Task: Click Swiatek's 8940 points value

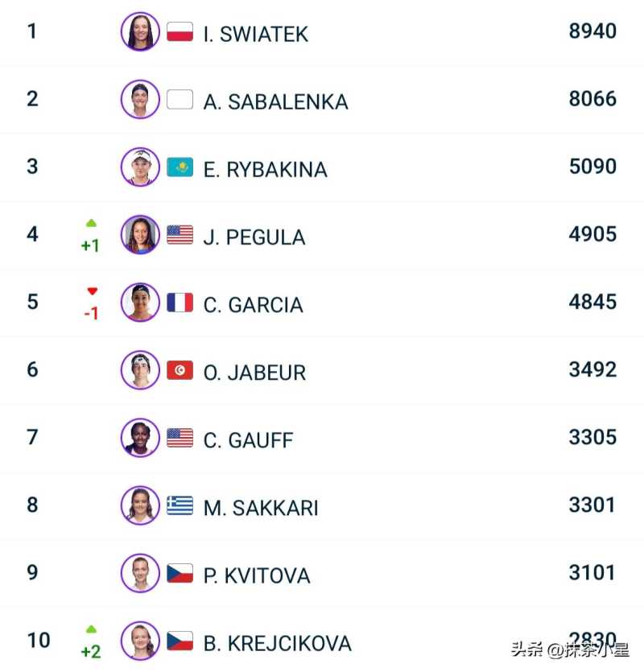Action: pyautogui.click(x=592, y=31)
